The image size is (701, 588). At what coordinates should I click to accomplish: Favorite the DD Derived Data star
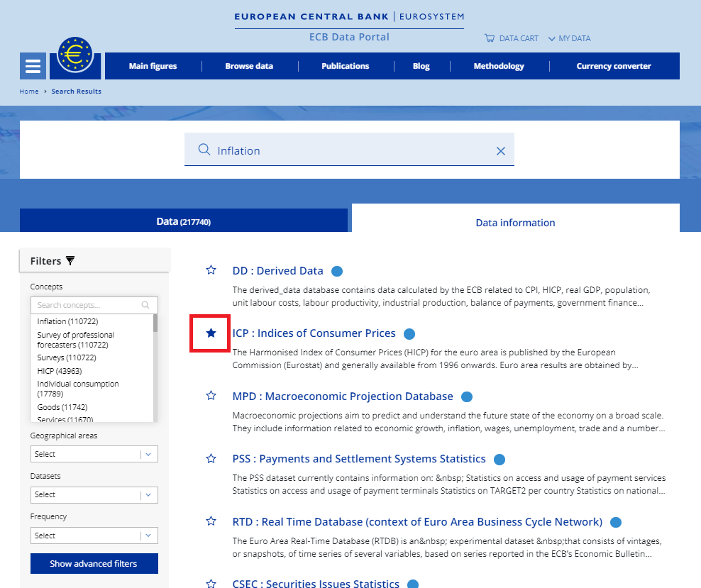pyautogui.click(x=211, y=270)
